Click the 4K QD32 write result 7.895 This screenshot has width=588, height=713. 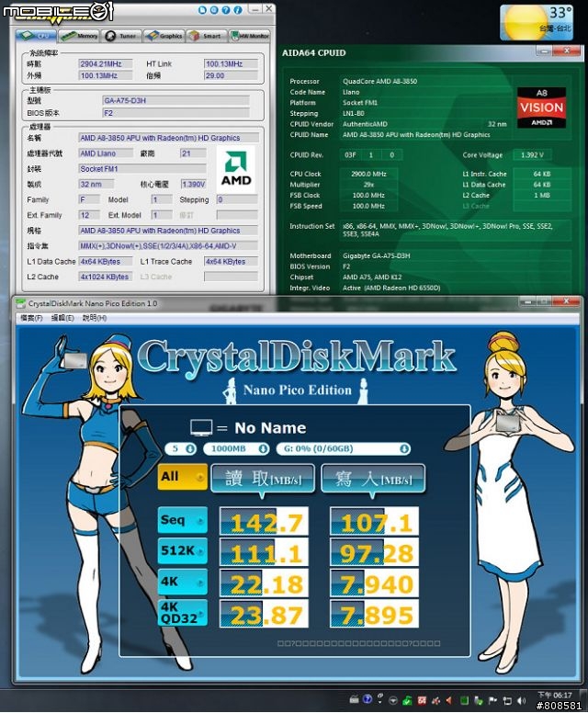[x=374, y=615]
